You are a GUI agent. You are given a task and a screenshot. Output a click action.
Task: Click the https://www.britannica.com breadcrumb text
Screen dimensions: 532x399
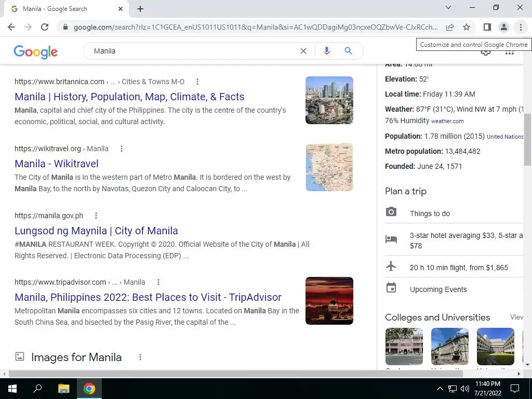pyautogui.click(x=59, y=82)
